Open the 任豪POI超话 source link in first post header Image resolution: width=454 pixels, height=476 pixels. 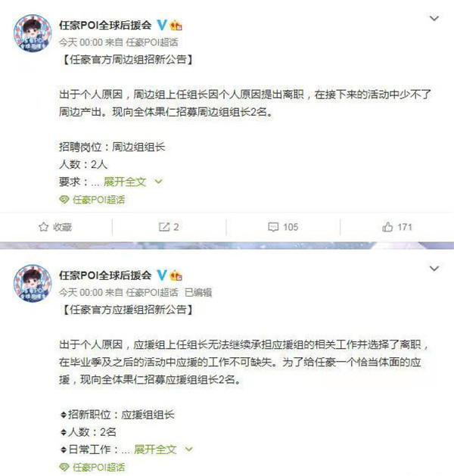(x=152, y=42)
